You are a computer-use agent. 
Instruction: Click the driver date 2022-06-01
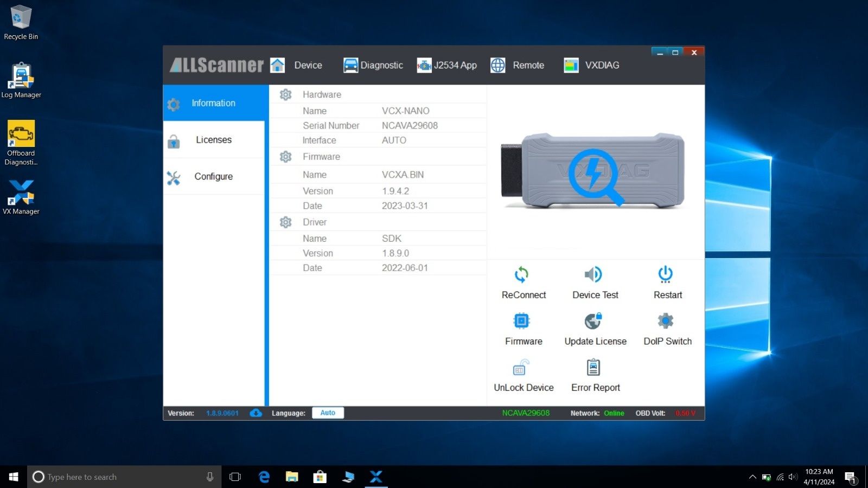(x=405, y=268)
